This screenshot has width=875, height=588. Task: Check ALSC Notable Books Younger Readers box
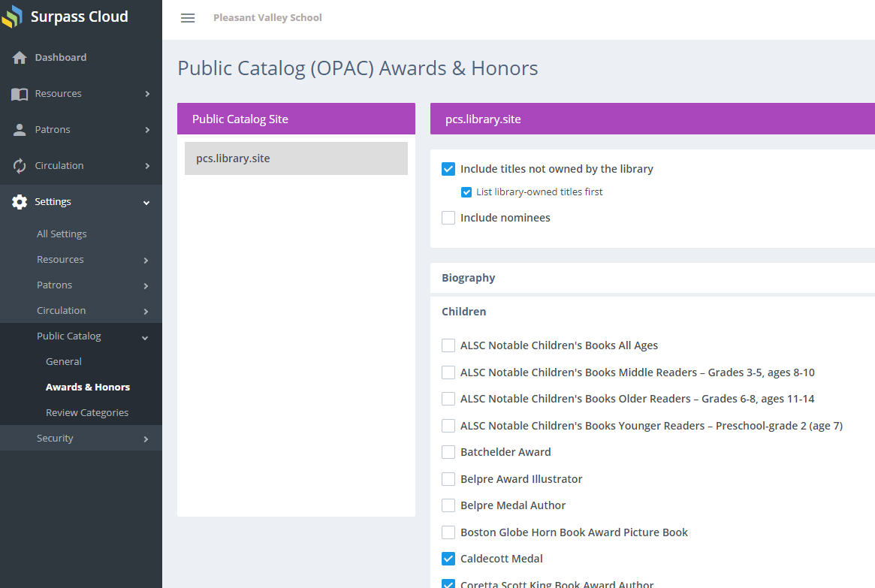coord(448,426)
